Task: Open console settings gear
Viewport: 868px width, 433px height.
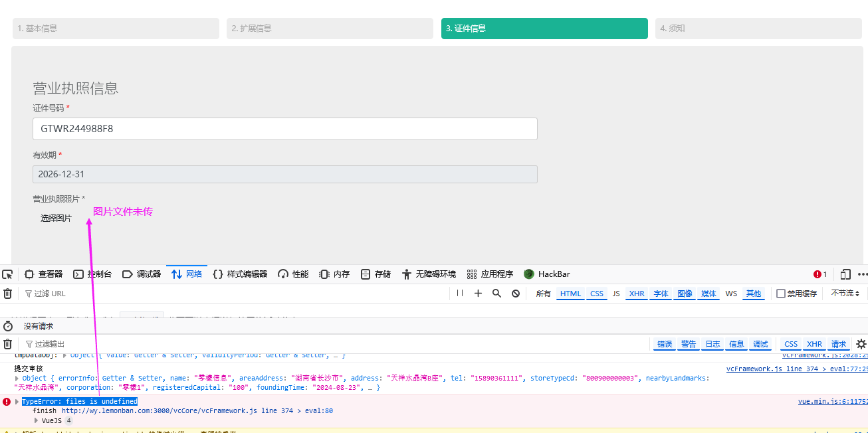Action: click(x=861, y=344)
